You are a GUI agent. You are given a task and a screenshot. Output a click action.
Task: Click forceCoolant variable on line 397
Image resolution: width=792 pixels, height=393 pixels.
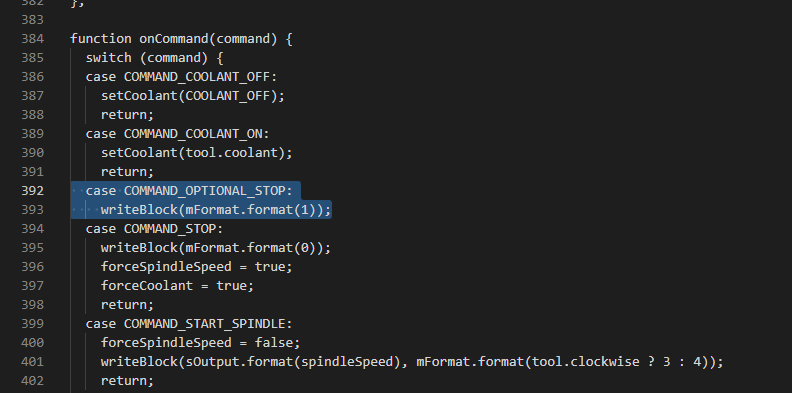[146, 286]
